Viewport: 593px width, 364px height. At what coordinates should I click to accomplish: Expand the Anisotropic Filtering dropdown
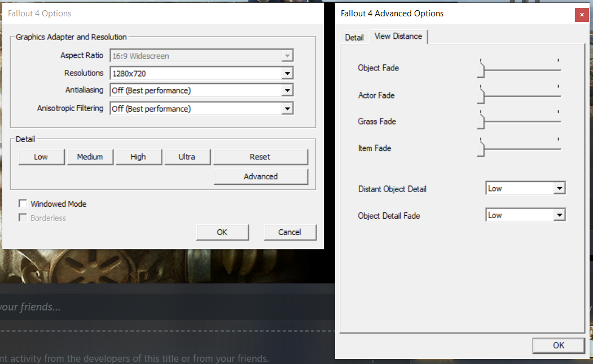[x=287, y=109]
